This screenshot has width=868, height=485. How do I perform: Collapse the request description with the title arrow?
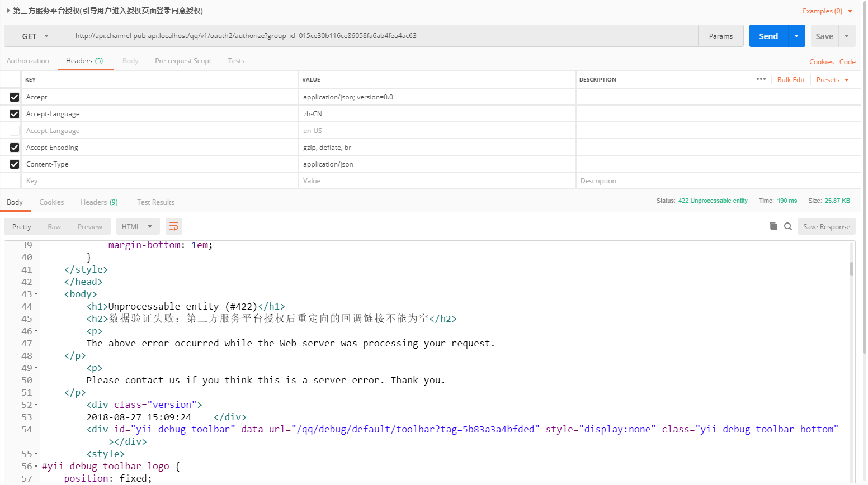point(8,11)
